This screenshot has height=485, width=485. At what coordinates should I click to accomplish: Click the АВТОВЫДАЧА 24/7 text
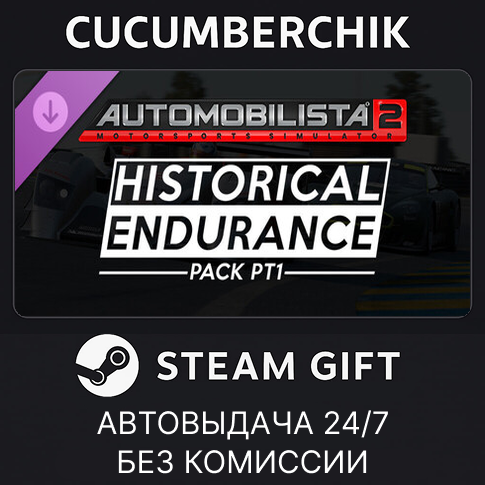coord(243,423)
